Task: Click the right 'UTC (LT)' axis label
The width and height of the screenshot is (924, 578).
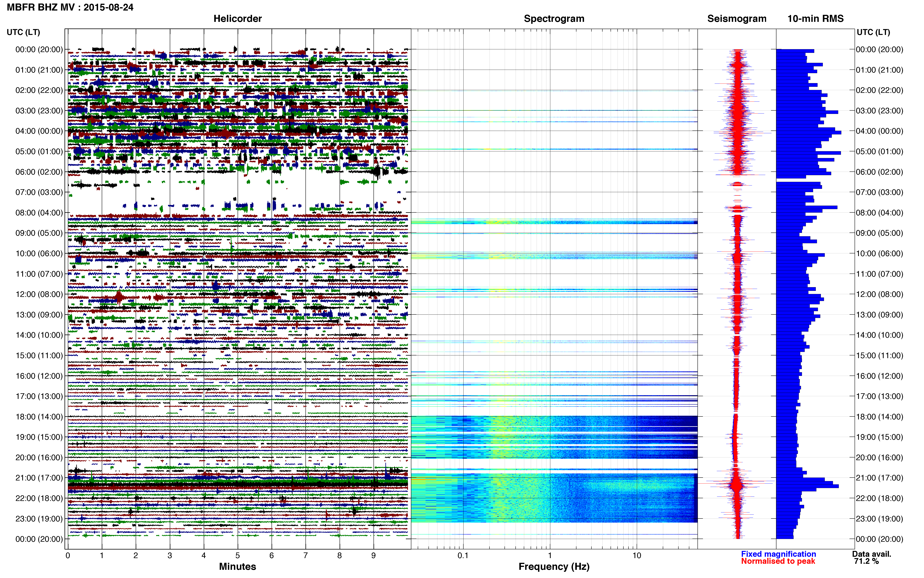Action: point(873,32)
